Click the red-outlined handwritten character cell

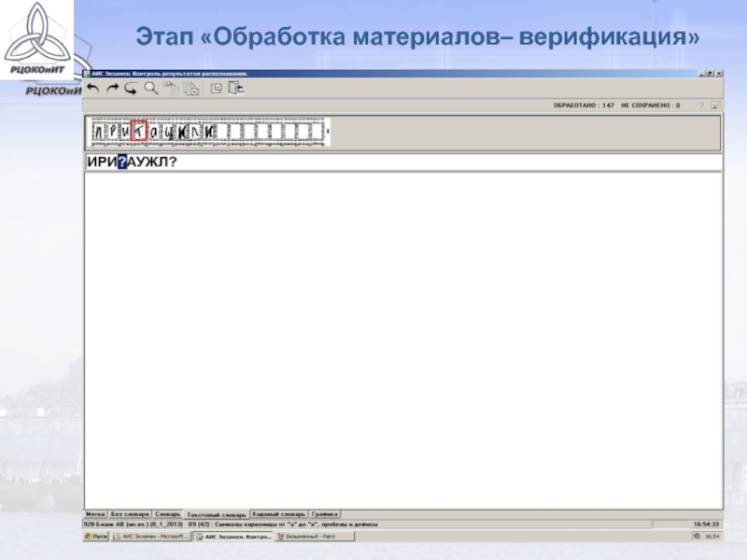138,131
